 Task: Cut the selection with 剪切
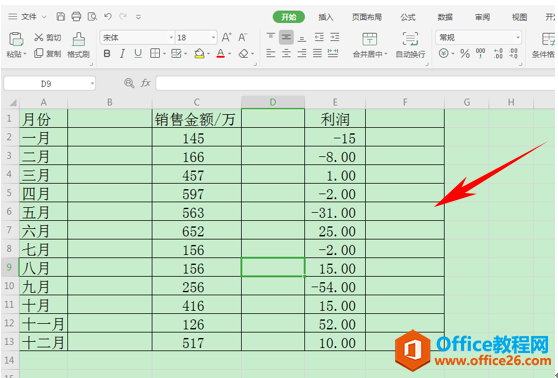48,37
